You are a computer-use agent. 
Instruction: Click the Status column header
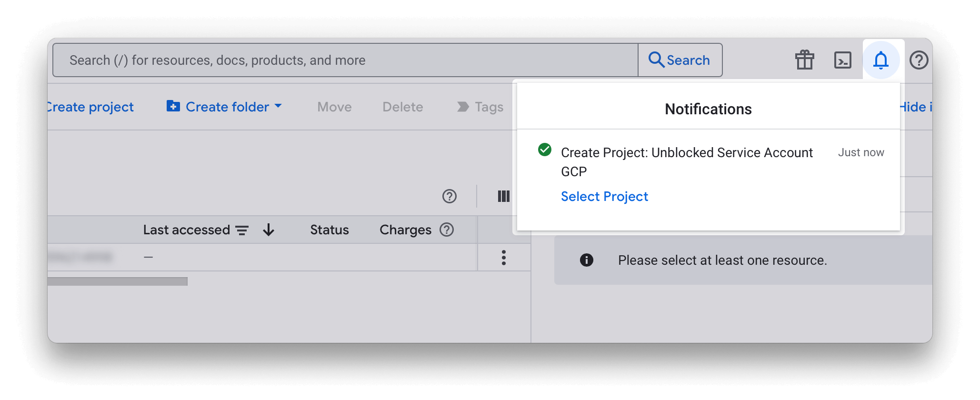click(x=329, y=230)
